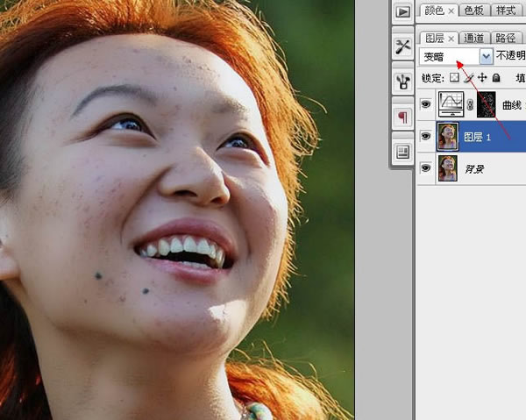Select the curves layer mask thumbnail
This screenshot has width=526, height=420.
coord(486,105)
